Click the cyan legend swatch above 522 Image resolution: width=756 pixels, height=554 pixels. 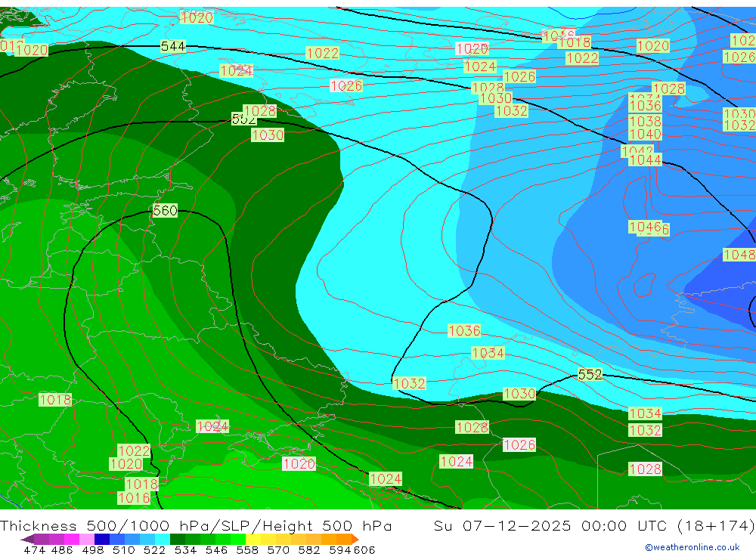163,539
